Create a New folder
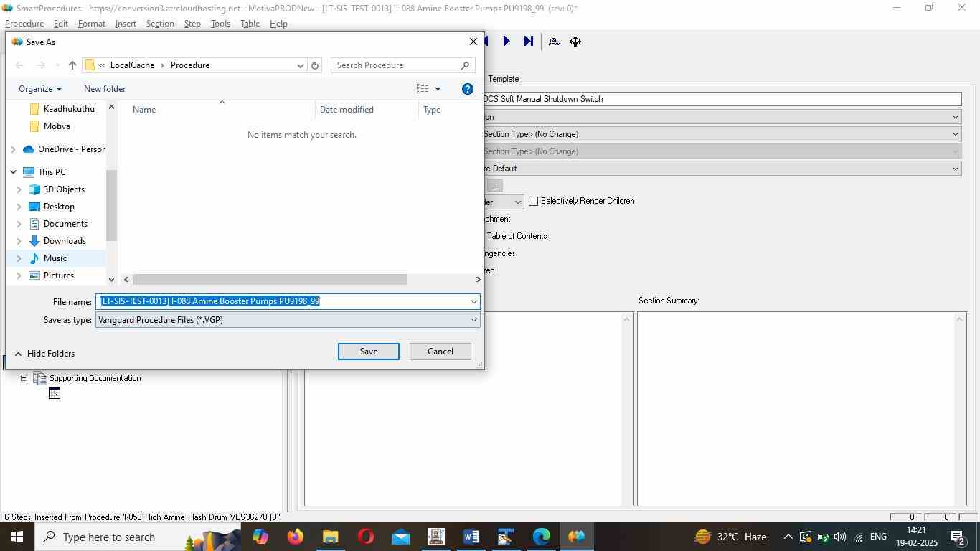980x551 pixels. 105,89
